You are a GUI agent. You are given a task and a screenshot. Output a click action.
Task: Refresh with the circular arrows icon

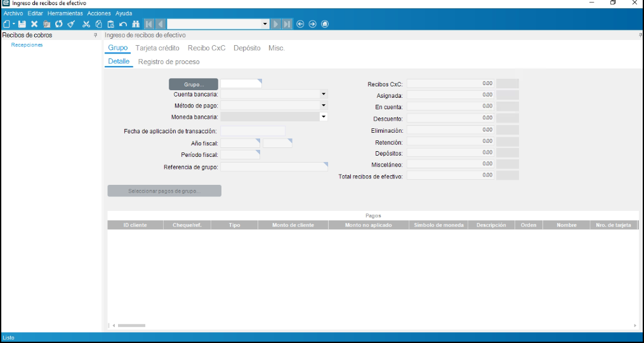click(59, 24)
